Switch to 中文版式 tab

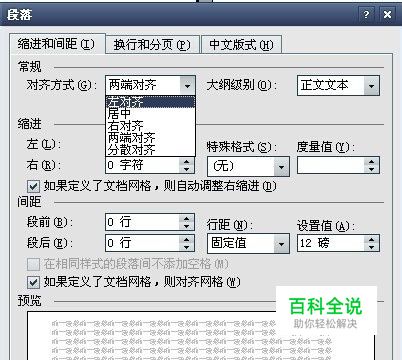coord(241,45)
